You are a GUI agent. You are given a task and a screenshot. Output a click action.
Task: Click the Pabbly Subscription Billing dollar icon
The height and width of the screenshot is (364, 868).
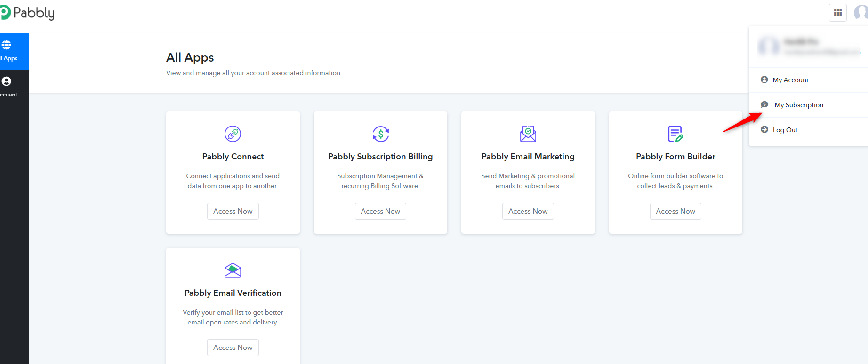380,134
